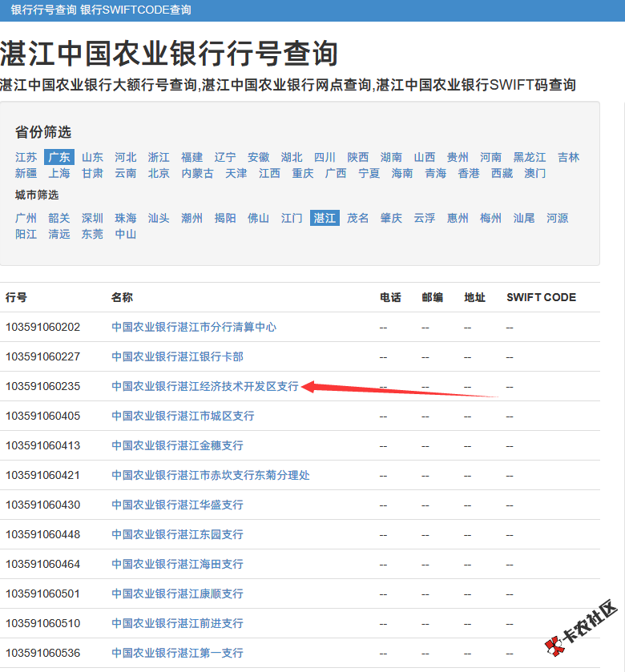Click bank code 103591060421

click(x=42, y=475)
